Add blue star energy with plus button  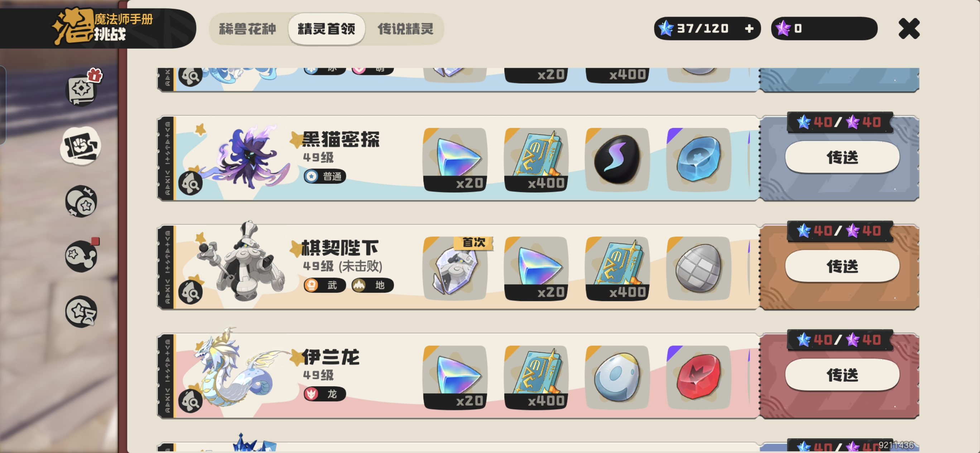click(x=749, y=29)
